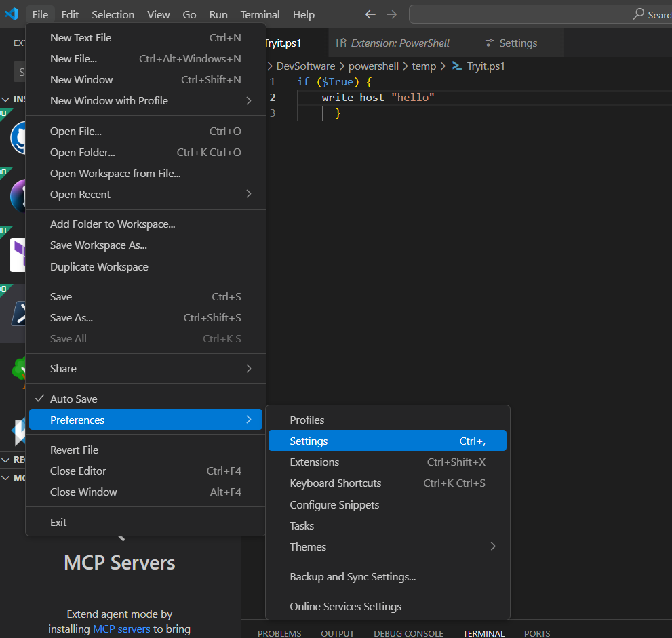This screenshot has width=672, height=638.
Task: Select the powershell breadcrumb item
Action: click(x=373, y=66)
